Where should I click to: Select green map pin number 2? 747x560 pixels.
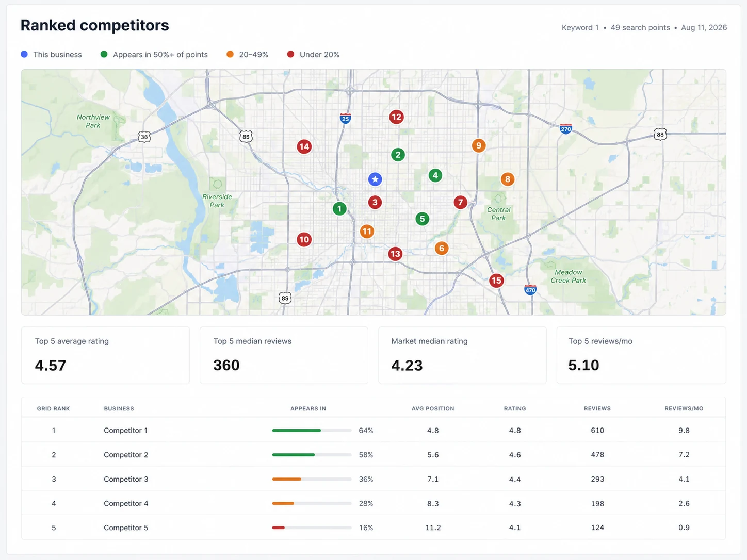click(x=398, y=155)
